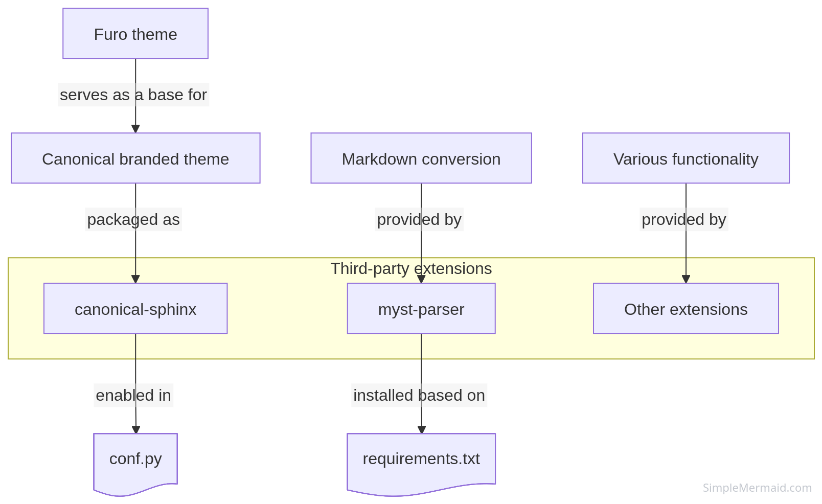Click the canonical-sphinx node

pyautogui.click(x=135, y=309)
